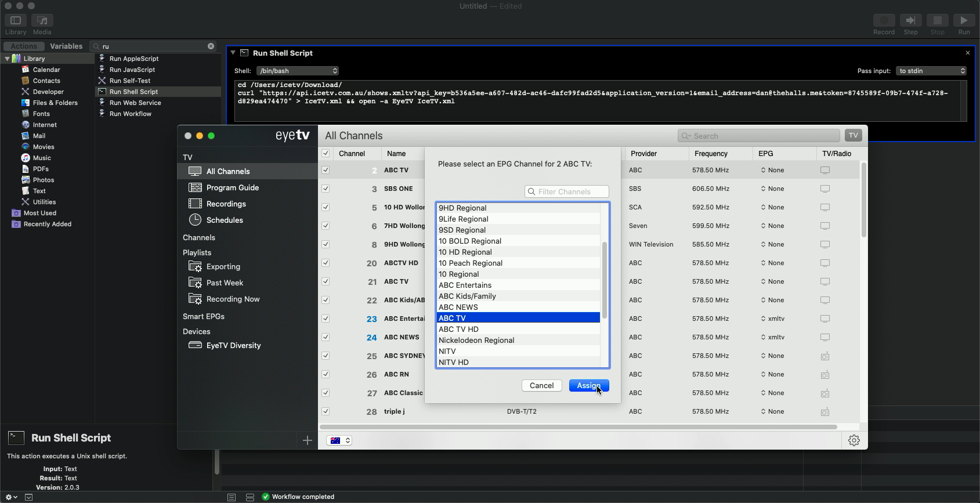
Task: Open Calendar category in Automator library
Action: [x=46, y=70]
